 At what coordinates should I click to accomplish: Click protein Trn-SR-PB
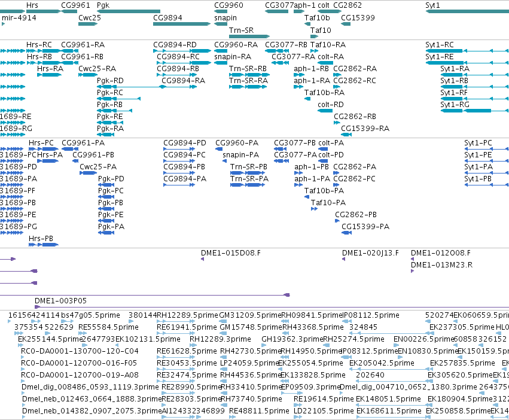[248, 173]
